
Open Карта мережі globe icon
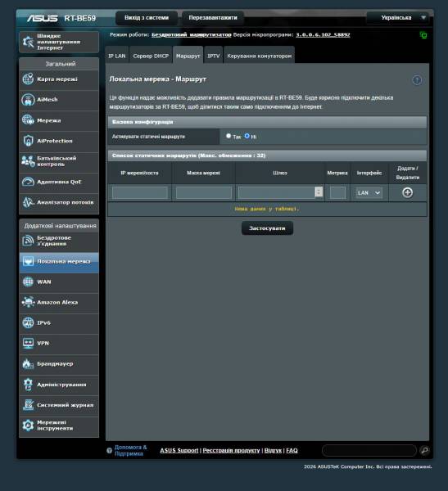28,79
